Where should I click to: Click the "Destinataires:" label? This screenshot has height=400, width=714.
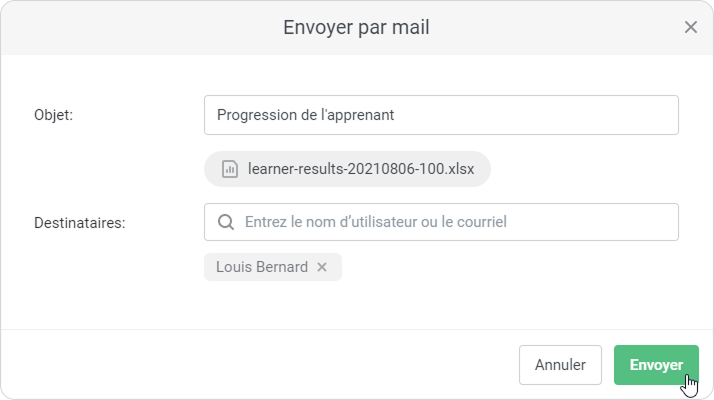(80, 222)
